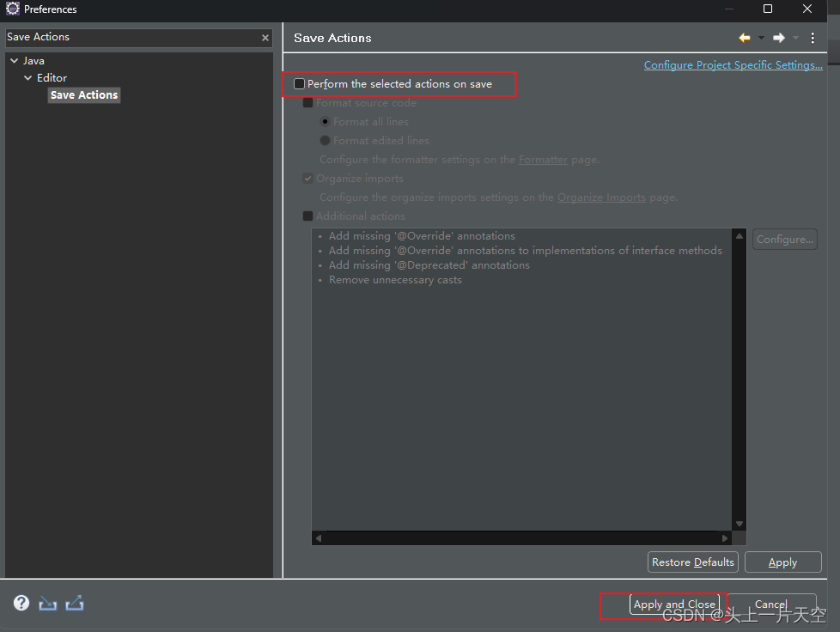The width and height of the screenshot is (840, 632).
Task: Click "Add missing '@Override' annotations" first entry
Action: [x=422, y=235]
